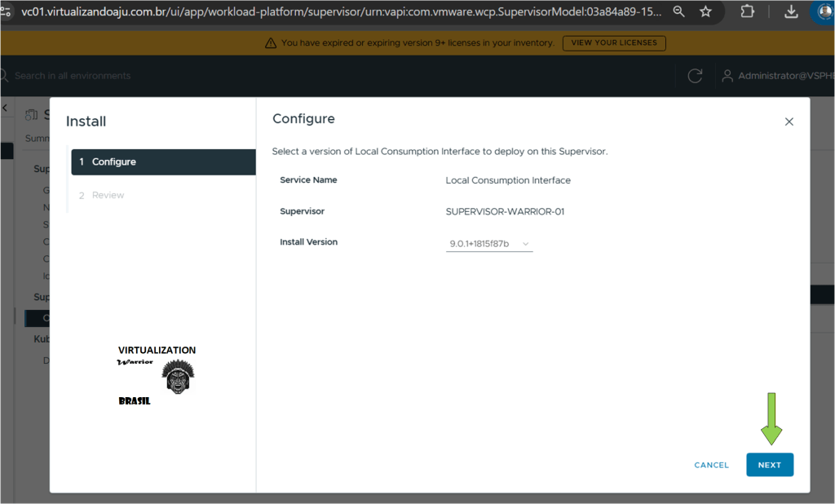Click the browser zoom magnifier icon
Image resolution: width=835 pixels, height=504 pixels.
(678, 11)
